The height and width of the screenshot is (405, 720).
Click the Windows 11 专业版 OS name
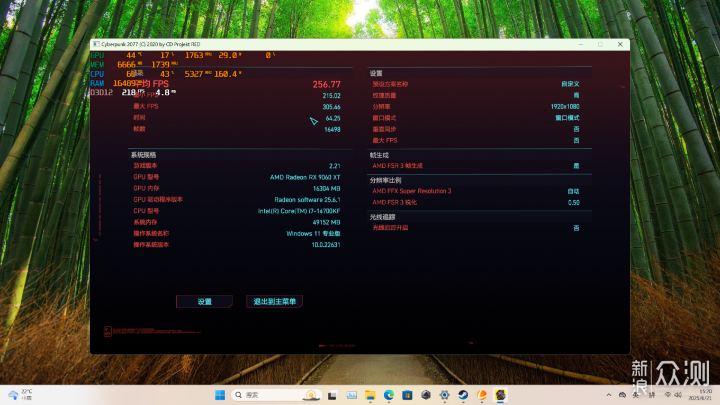click(313, 234)
